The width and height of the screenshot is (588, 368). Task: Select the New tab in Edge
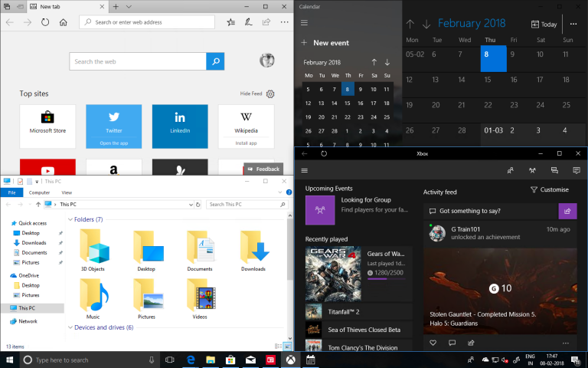67,6
